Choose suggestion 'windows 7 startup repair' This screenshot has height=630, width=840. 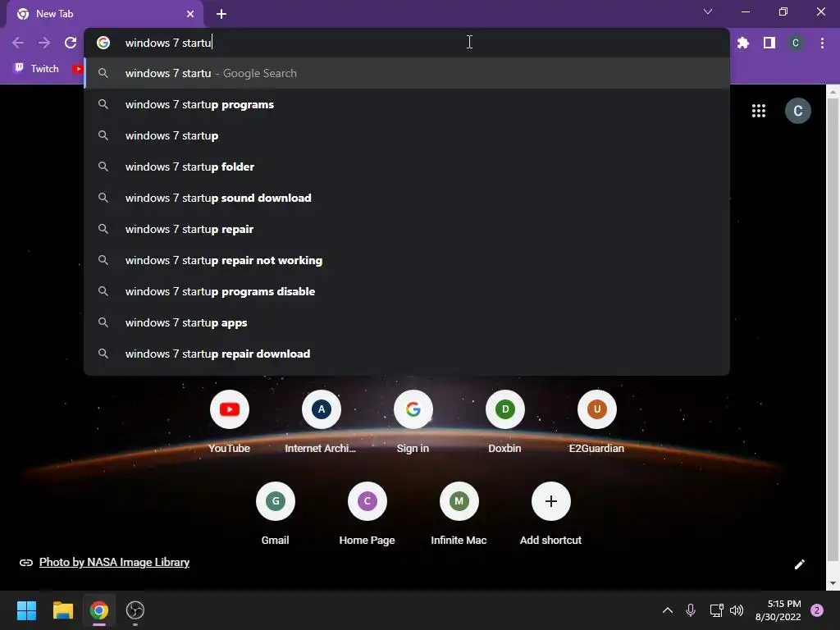(x=407, y=229)
